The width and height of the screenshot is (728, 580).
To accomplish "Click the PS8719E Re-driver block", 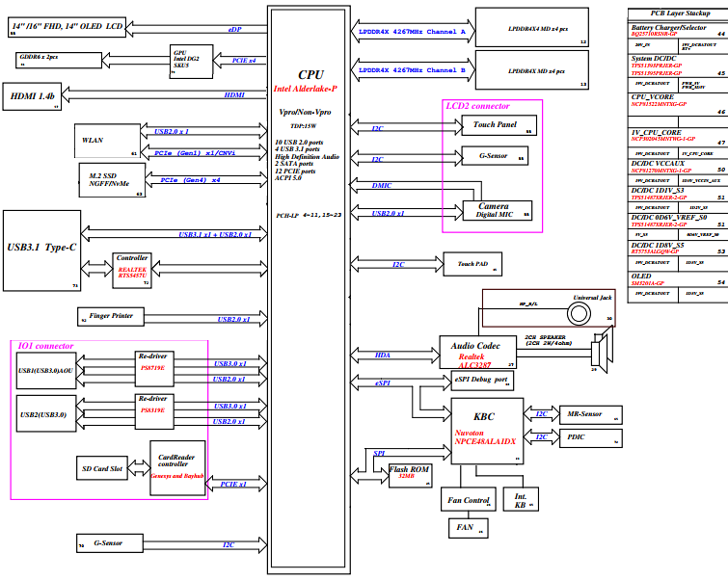I will tap(154, 369).
